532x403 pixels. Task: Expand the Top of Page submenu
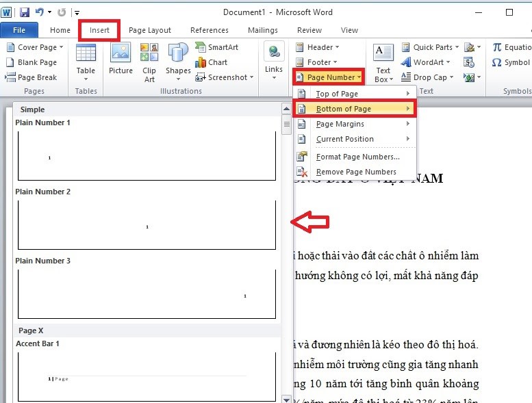355,94
